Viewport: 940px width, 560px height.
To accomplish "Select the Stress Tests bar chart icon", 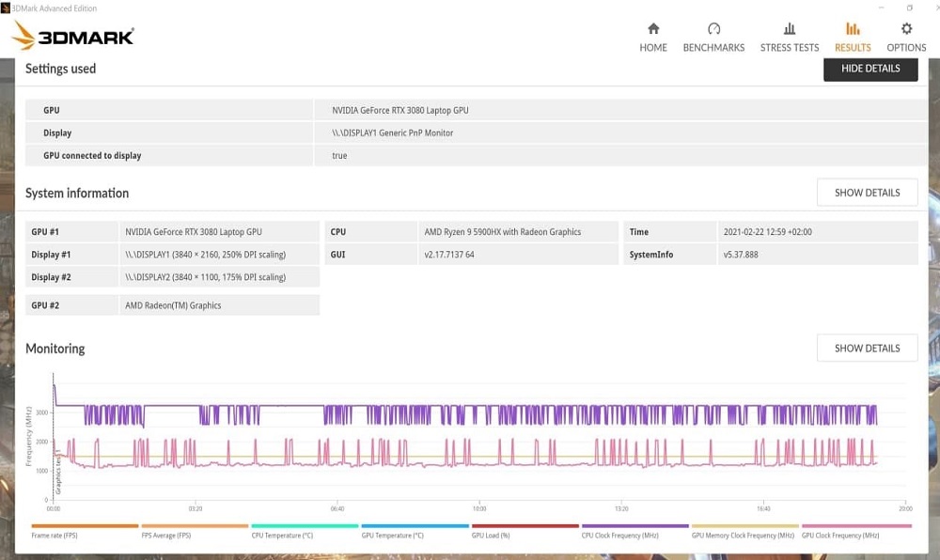I will [x=789, y=28].
